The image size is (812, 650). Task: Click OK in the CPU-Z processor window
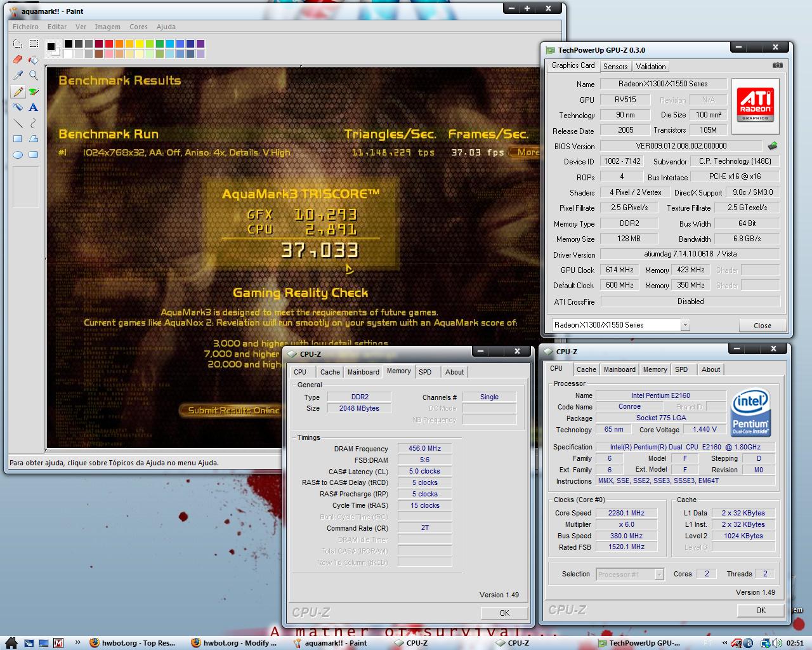[761, 610]
